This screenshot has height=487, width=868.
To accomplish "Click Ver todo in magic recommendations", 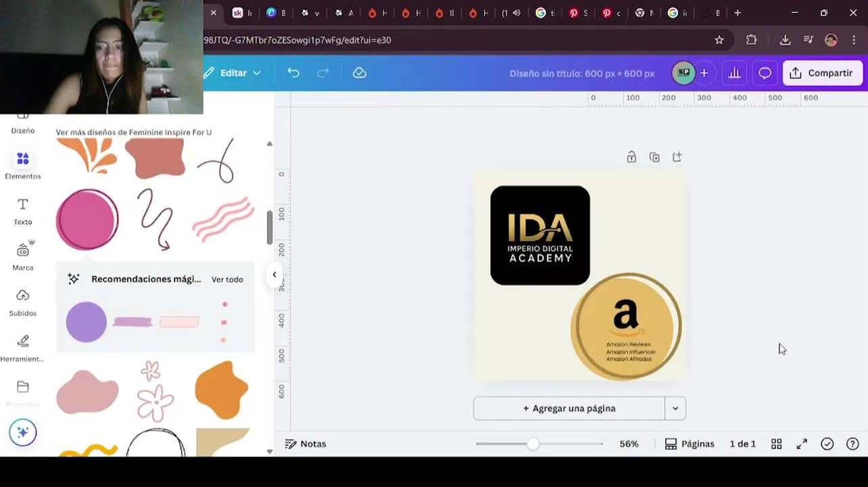I will [227, 279].
